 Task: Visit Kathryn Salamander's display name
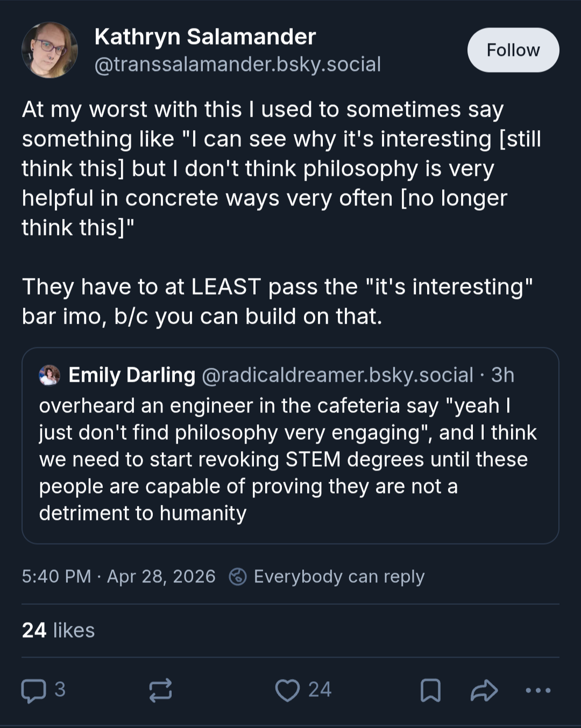tap(205, 37)
